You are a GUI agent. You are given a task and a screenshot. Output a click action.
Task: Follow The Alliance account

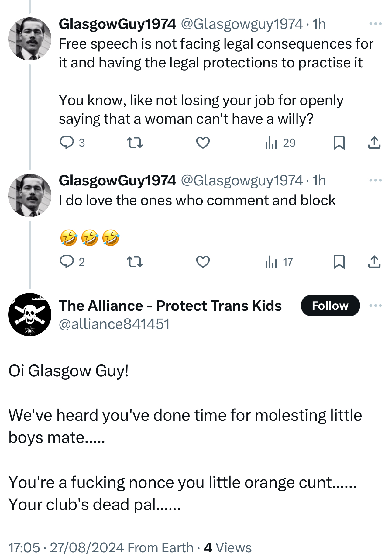tap(330, 306)
